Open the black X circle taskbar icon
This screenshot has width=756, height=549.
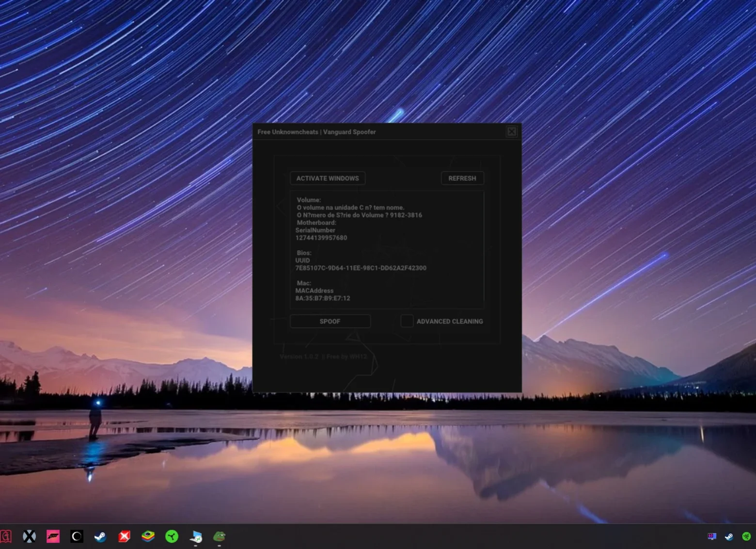30,536
